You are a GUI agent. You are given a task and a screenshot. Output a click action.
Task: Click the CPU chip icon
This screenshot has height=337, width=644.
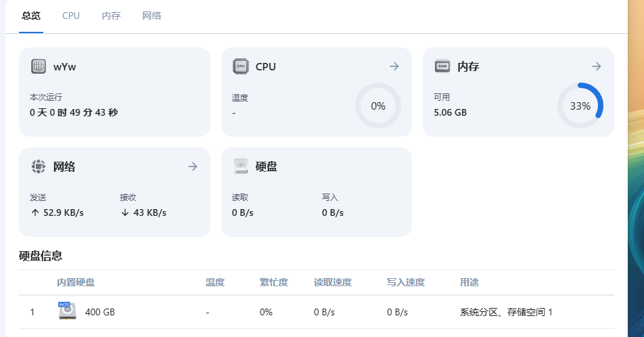pyautogui.click(x=241, y=66)
